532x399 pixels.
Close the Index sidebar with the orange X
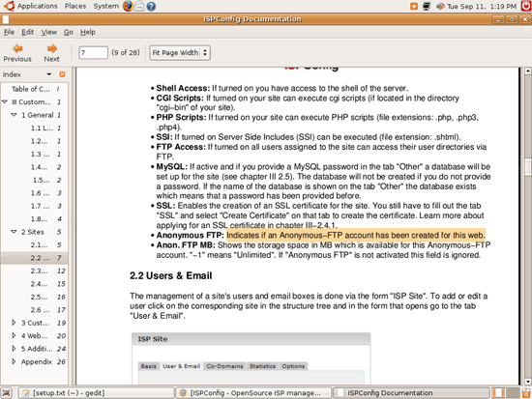(x=62, y=74)
